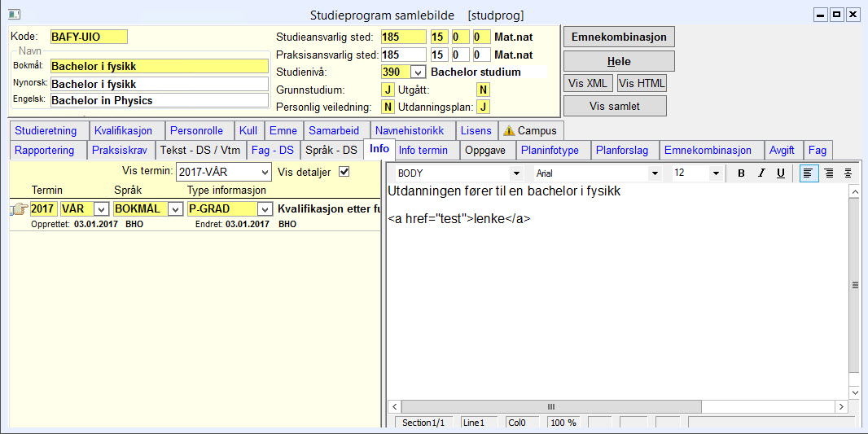868x434 pixels.
Task: Click the 100 % zoom status field
Action: click(563, 423)
